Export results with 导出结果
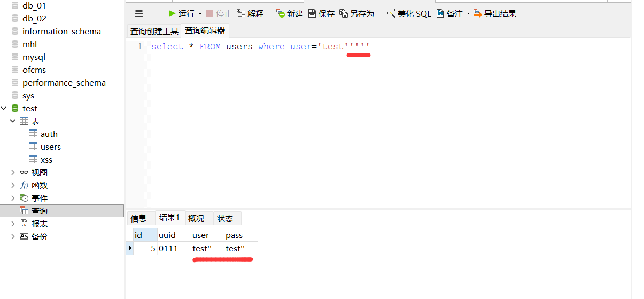This screenshot has height=299, width=644. click(495, 13)
